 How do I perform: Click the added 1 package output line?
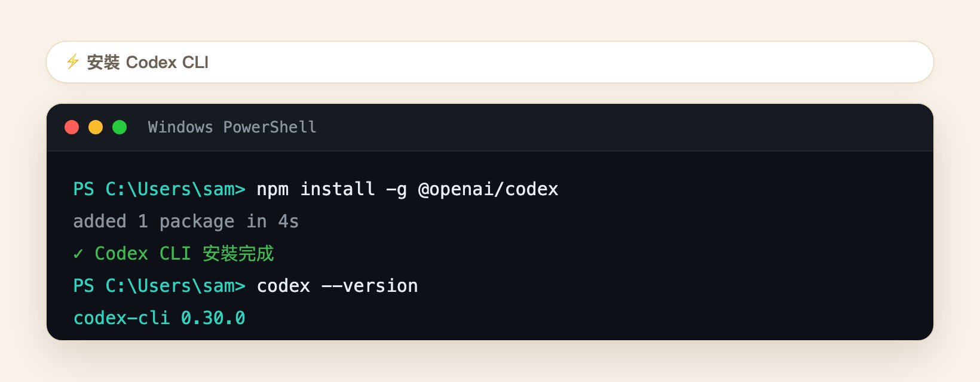[186, 221]
